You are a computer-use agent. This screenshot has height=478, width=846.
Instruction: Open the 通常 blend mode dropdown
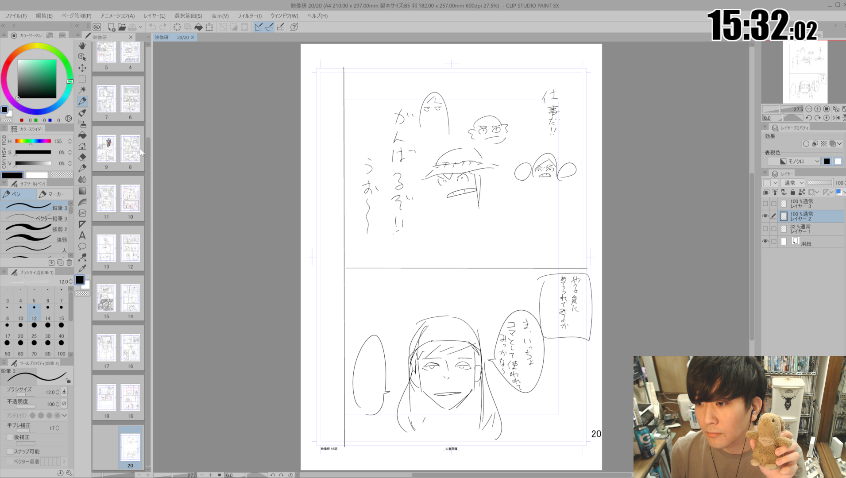pos(793,183)
